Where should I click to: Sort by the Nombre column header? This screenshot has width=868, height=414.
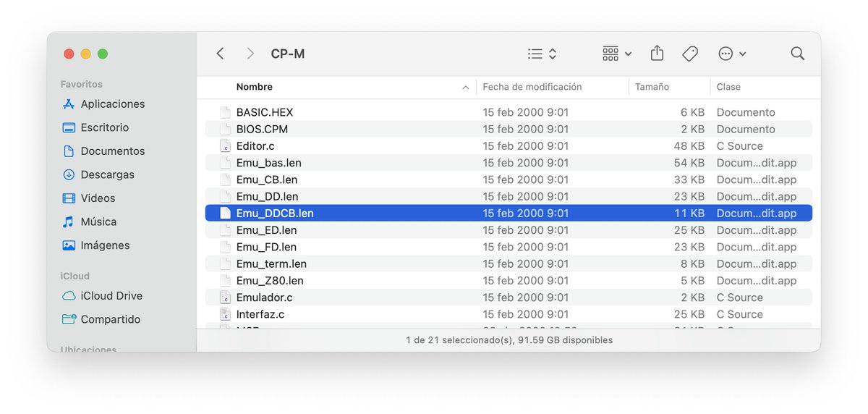(255, 87)
